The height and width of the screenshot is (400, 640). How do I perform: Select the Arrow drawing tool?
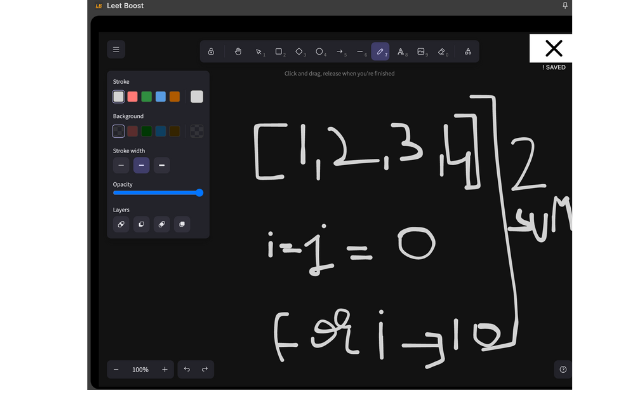340,52
